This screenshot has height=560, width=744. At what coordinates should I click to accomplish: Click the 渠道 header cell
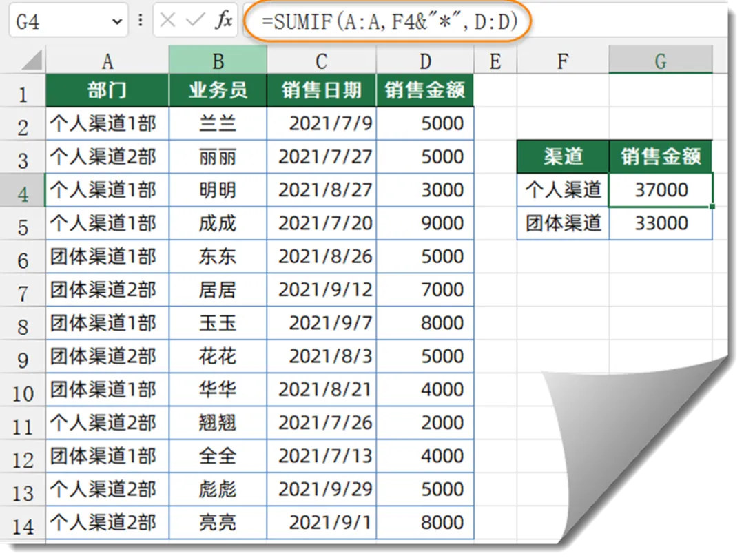[x=562, y=156]
